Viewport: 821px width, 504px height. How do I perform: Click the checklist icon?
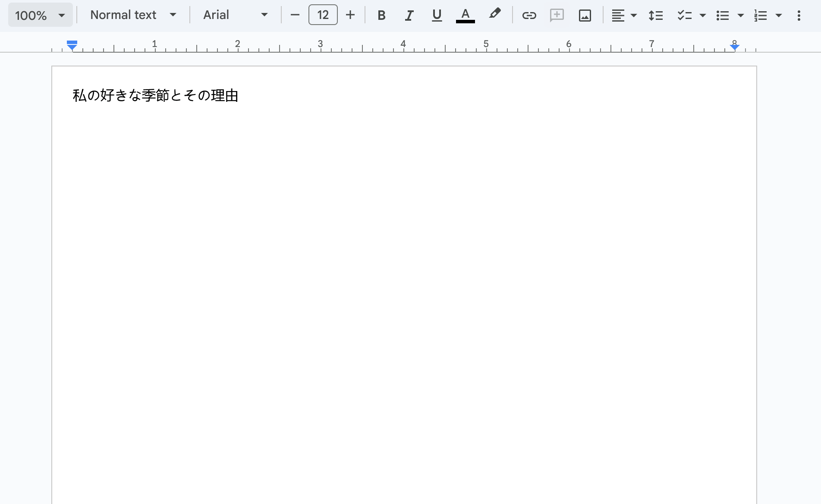point(684,16)
